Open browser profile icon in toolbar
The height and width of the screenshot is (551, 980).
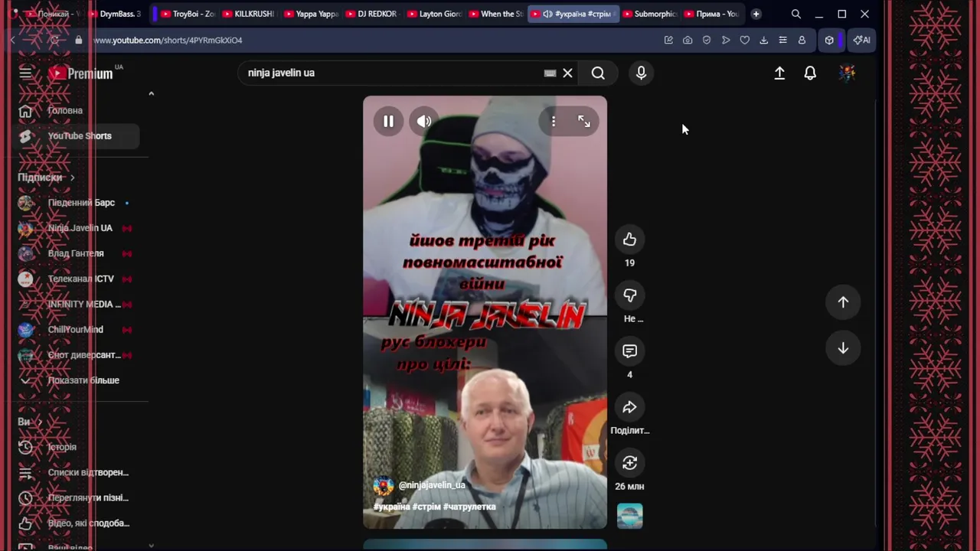(x=802, y=40)
